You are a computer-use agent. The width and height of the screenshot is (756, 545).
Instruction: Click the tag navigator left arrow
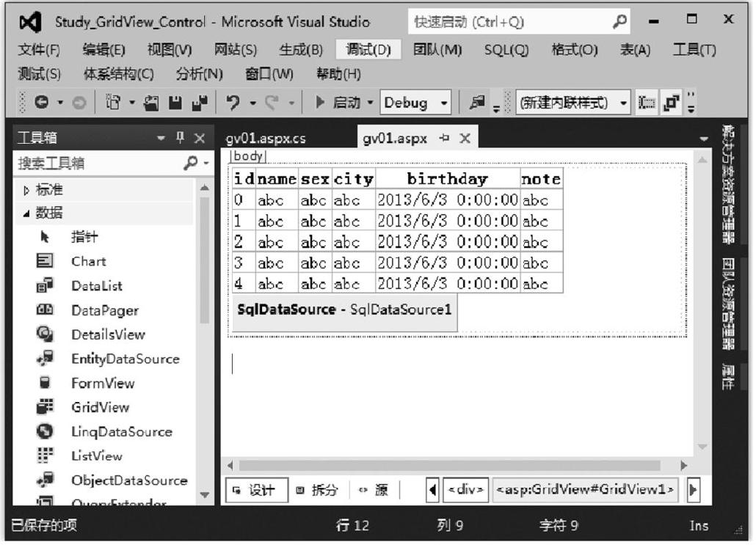pos(432,490)
